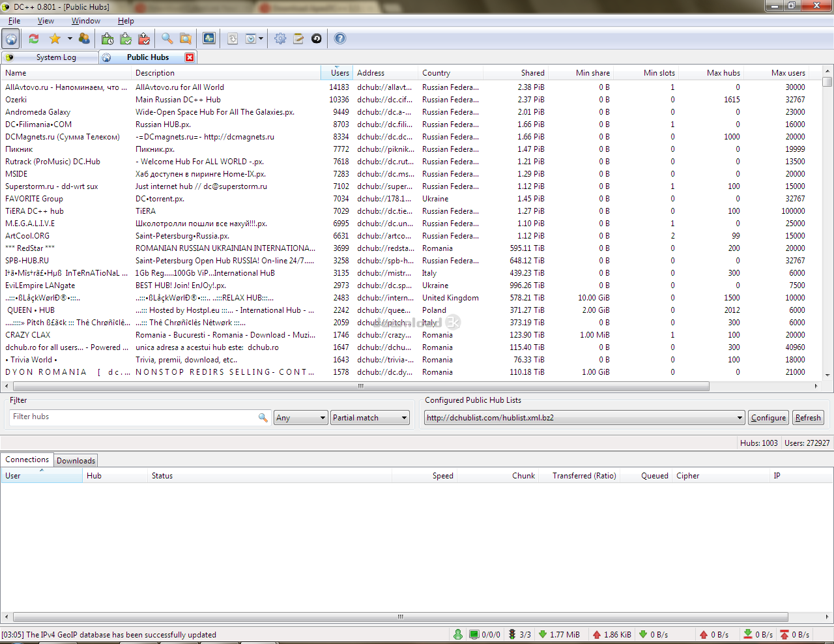The width and height of the screenshot is (834, 644).
Task: Open the File menu
Action: pyautogui.click(x=14, y=21)
